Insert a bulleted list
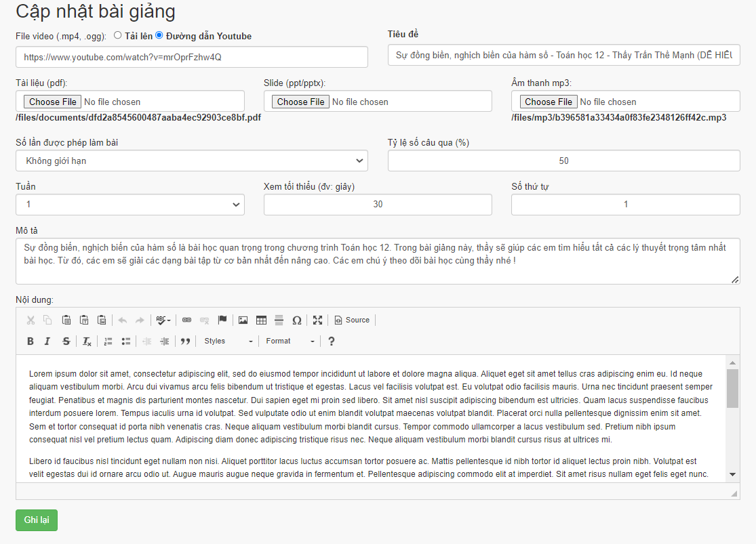The height and width of the screenshot is (544, 756). (x=125, y=341)
